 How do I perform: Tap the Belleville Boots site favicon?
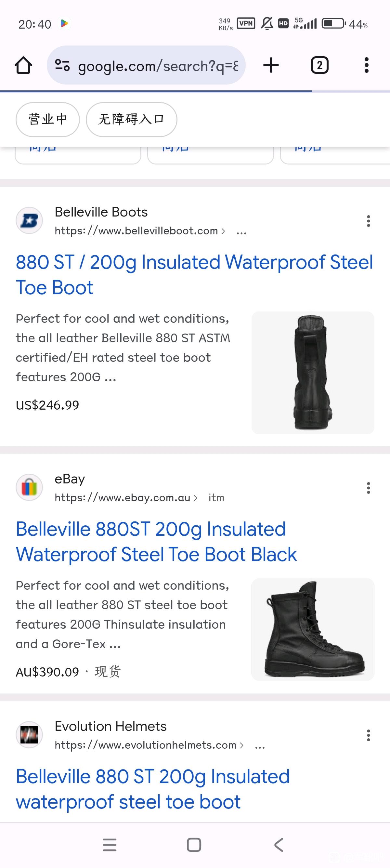(x=29, y=220)
